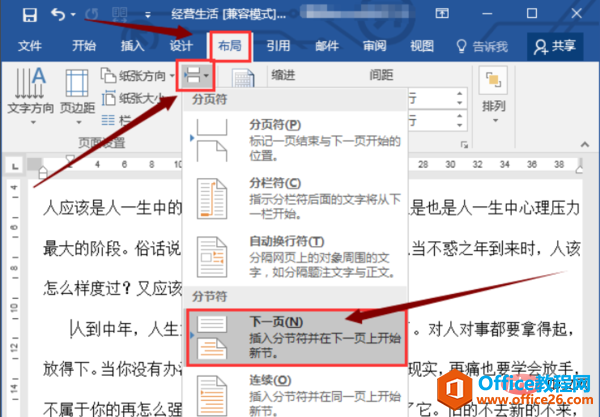Click the Redo icon
The width and height of the screenshot is (600, 417).
click(92, 15)
